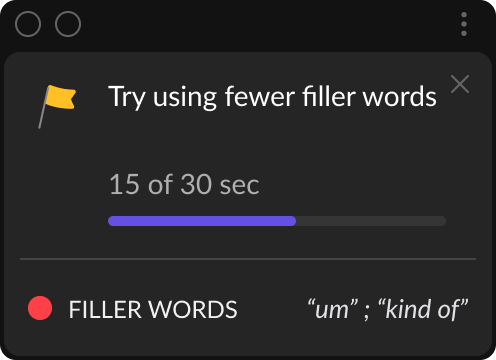496x360 pixels.
Task: Click the FILLER WORDS label
Action: (x=153, y=309)
